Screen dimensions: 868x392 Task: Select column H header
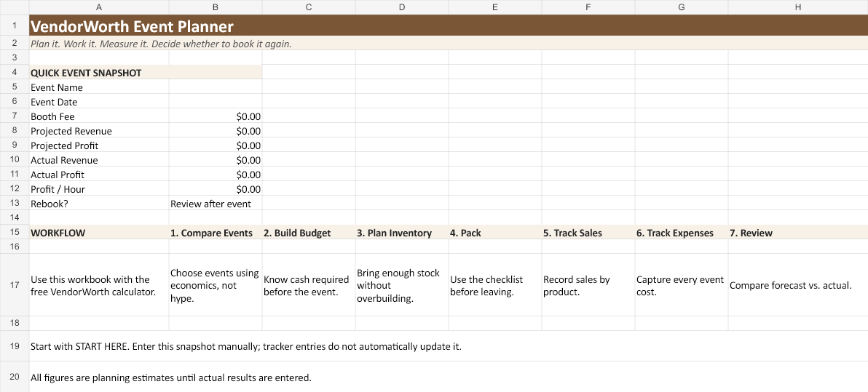click(797, 7)
